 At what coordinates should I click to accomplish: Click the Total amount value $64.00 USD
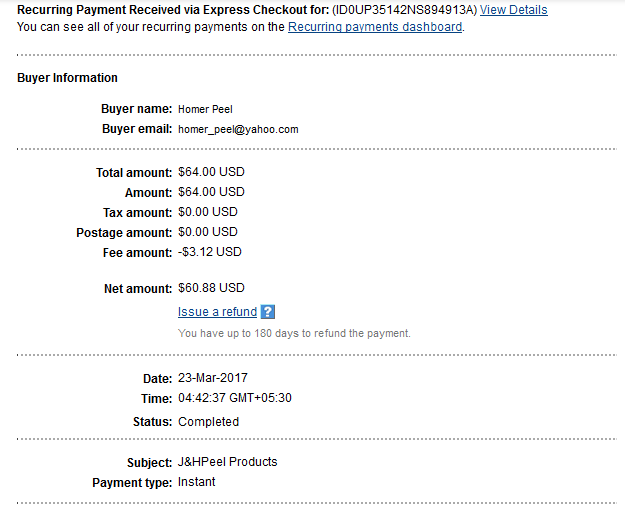[x=211, y=172]
